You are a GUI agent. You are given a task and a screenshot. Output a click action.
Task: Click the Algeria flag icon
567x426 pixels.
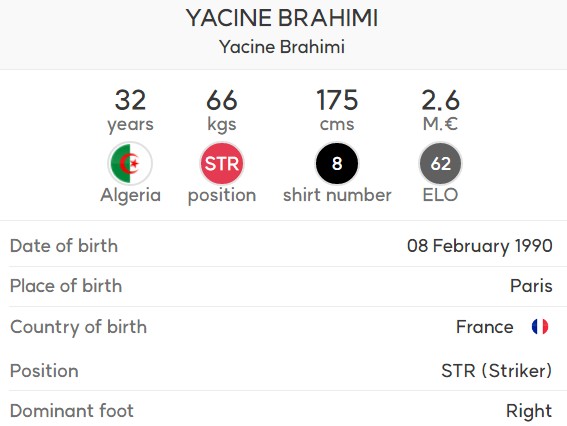pos(130,164)
